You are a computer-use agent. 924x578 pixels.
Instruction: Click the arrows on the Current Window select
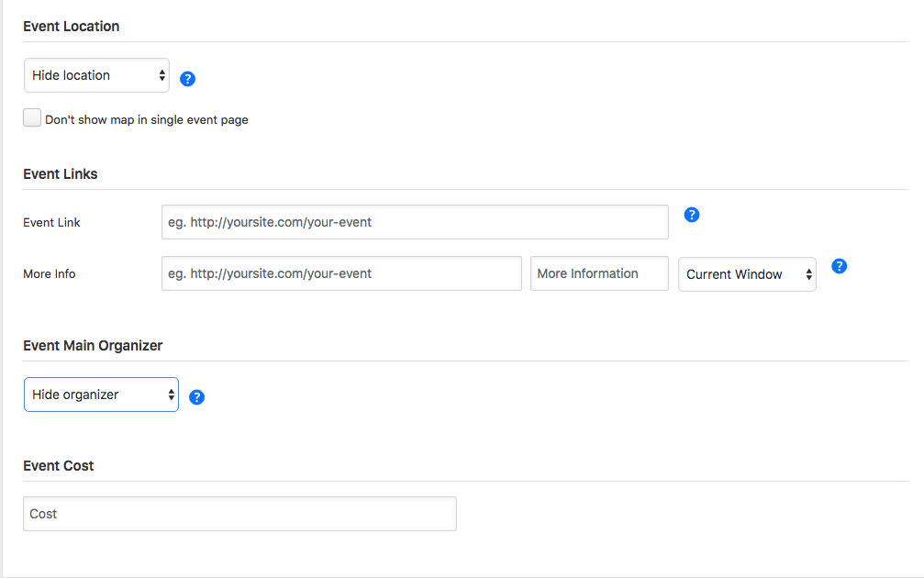point(807,274)
